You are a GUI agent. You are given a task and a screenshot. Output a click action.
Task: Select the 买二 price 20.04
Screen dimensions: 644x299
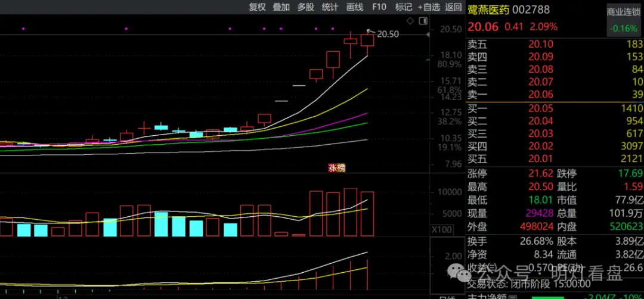coord(540,121)
